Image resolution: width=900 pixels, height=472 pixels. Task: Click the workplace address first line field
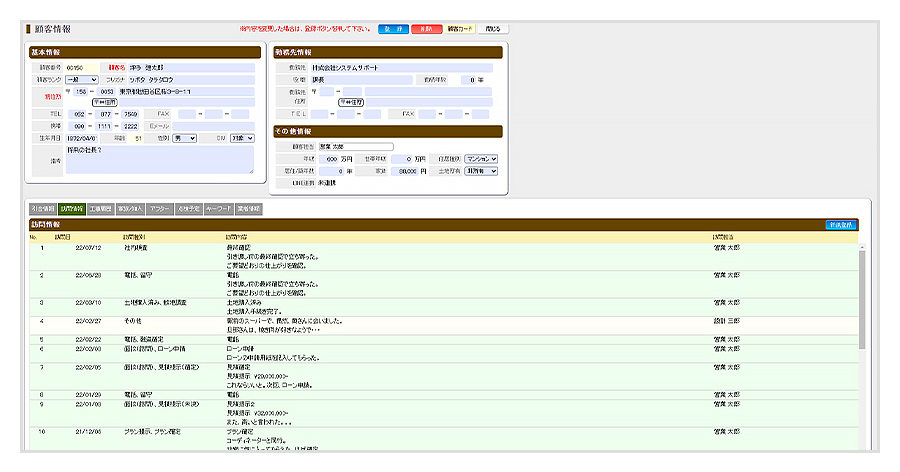click(428, 91)
